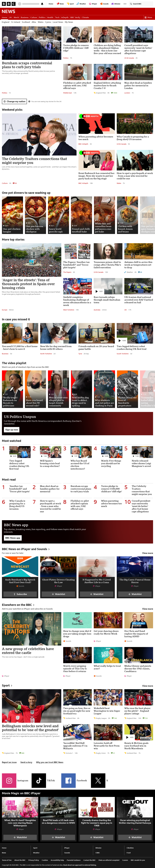Open the Instagram icon link
This screenshot has height=868, width=155.
pos(9,780)
